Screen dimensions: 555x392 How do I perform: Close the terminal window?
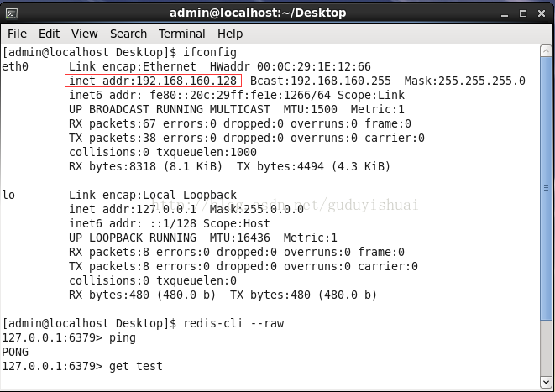542,13
